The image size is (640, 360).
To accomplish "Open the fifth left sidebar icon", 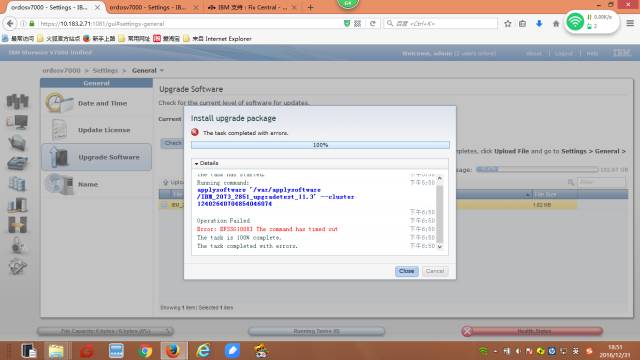I will (18, 184).
